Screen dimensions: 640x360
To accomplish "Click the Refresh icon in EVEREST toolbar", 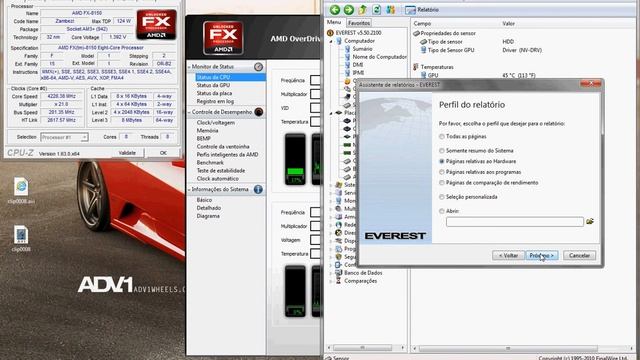I will point(376,10).
